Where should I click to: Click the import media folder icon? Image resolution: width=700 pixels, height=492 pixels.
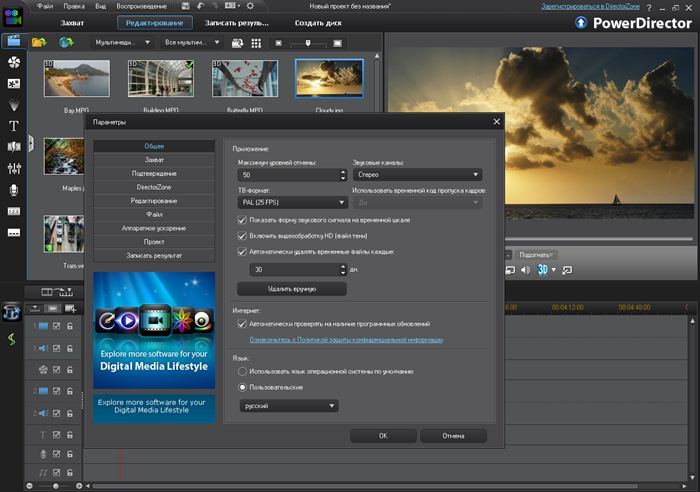click(40, 42)
